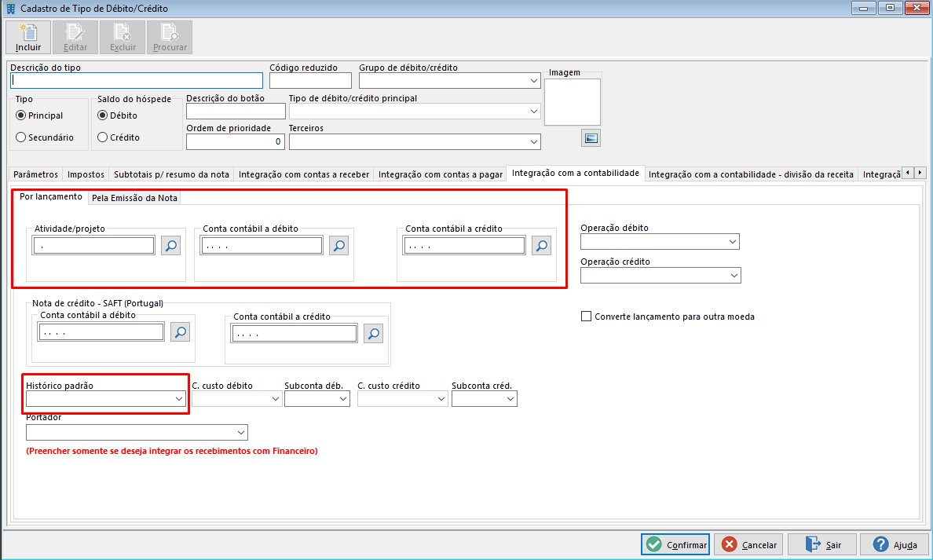Click the app icon in title bar
The image size is (933, 560).
click(10, 9)
